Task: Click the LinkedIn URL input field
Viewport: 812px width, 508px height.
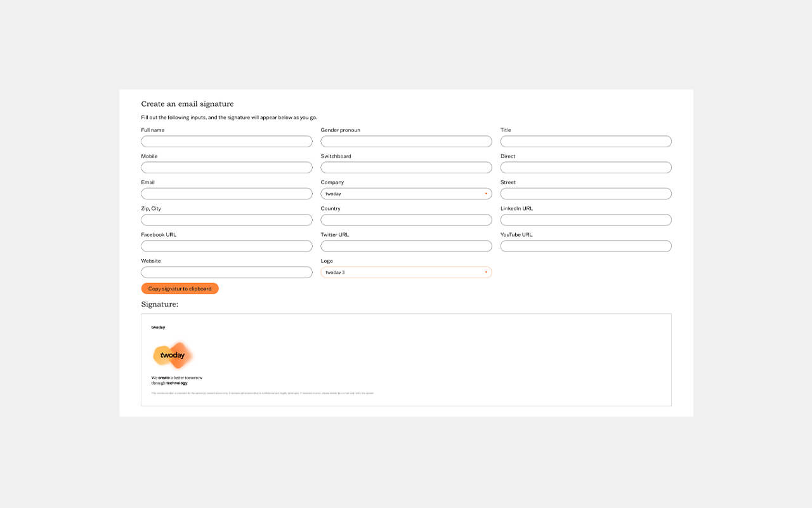Action: coord(586,219)
